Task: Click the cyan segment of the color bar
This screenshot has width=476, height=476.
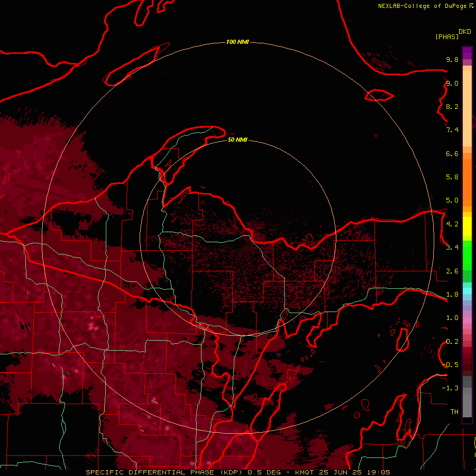Action: click(x=467, y=290)
